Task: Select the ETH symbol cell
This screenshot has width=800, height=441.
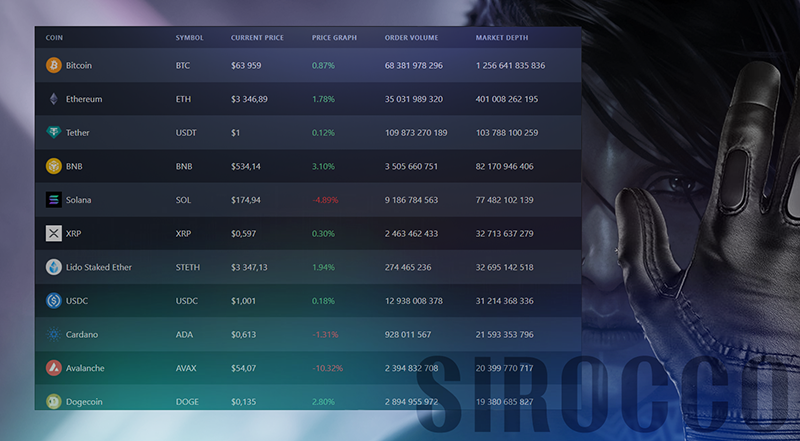Action: [183, 99]
